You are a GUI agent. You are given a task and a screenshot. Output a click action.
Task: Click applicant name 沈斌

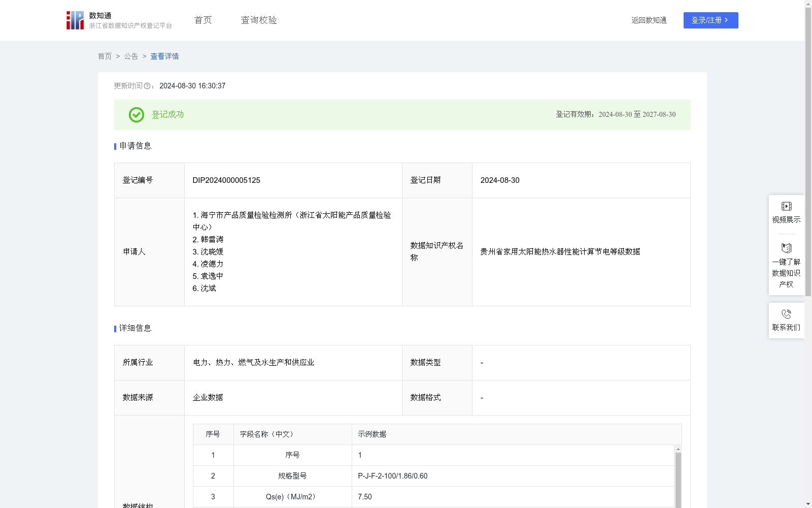tap(208, 288)
